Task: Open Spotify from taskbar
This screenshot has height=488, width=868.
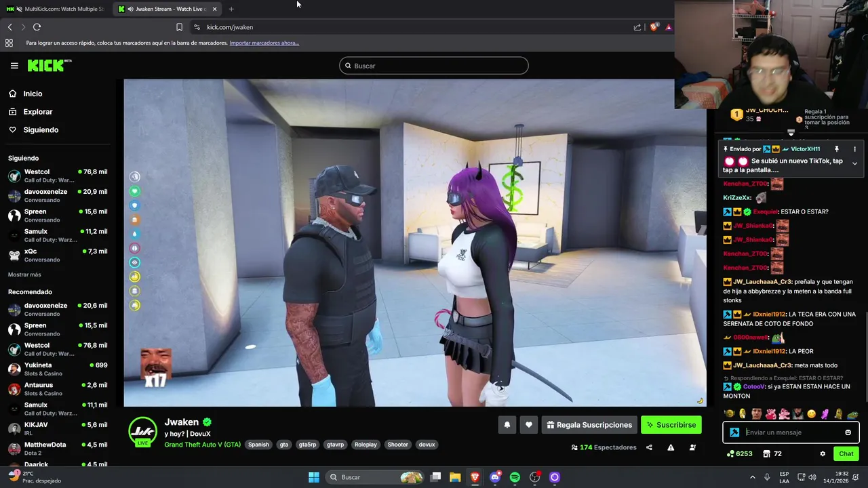Action: [x=515, y=477]
